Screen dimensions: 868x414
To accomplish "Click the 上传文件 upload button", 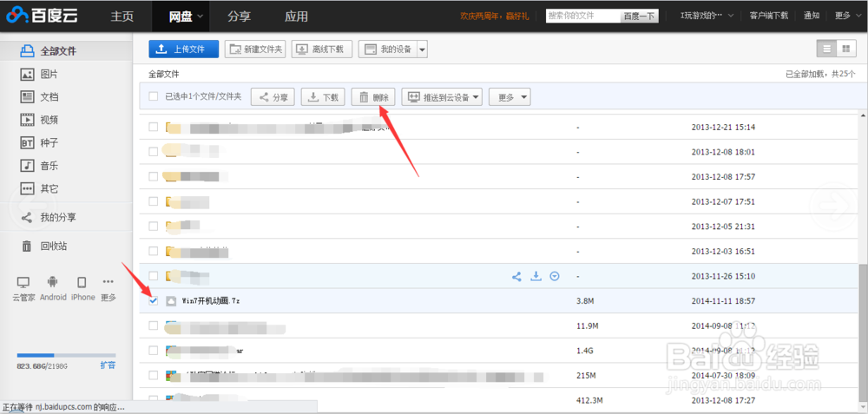I will click(184, 49).
